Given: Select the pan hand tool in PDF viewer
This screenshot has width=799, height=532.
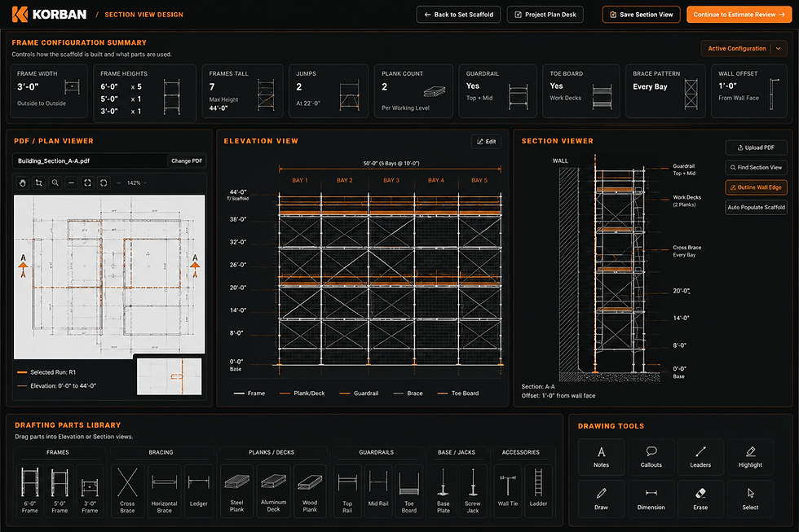Looking at the screenshot, I should pyautogui.click(x=23, y=182).
